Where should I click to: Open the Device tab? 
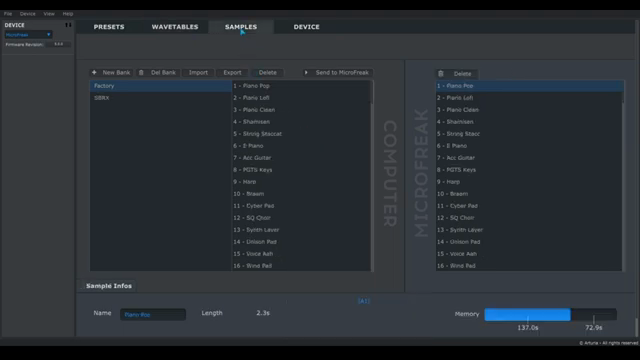[307, 27]
